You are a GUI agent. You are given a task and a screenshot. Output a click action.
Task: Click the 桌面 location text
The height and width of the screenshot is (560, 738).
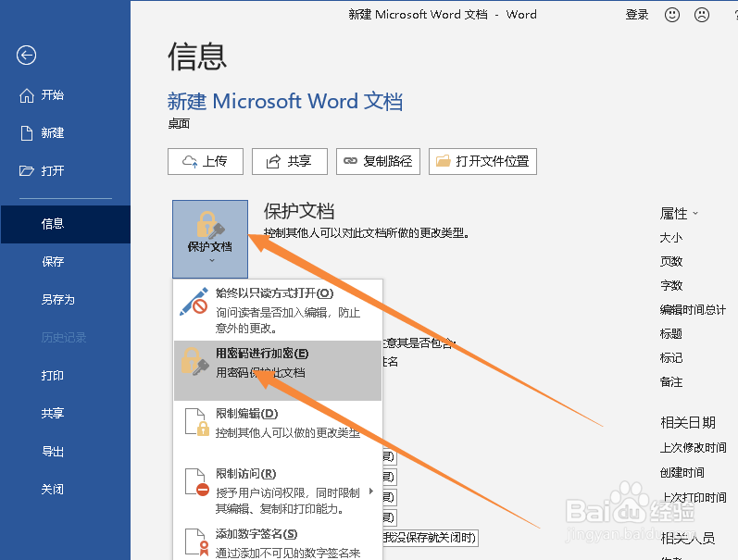click(x=179, y=124)
